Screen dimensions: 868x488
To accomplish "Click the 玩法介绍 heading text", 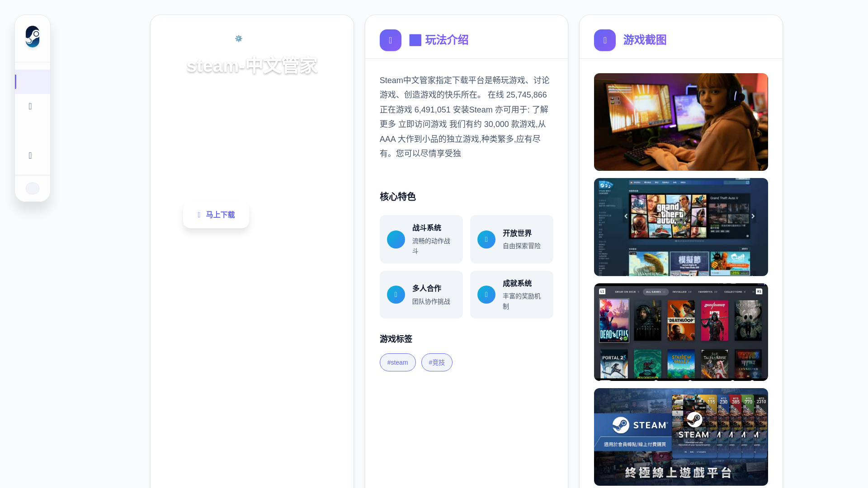I will [x=447, y=40].
